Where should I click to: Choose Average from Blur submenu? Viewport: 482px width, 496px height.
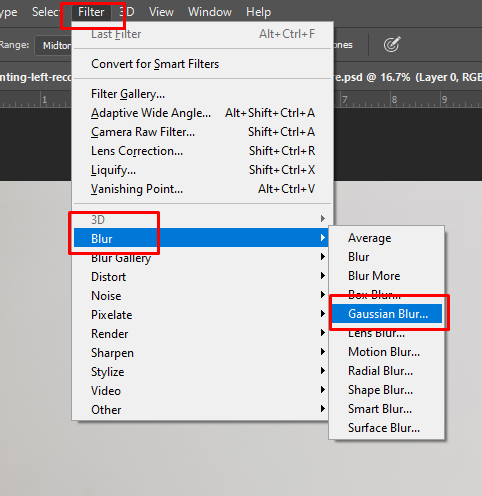(x=387, y=238)
